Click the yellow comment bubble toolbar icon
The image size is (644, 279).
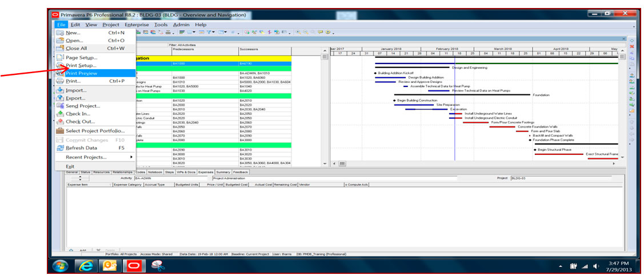[x=321, y=32]
